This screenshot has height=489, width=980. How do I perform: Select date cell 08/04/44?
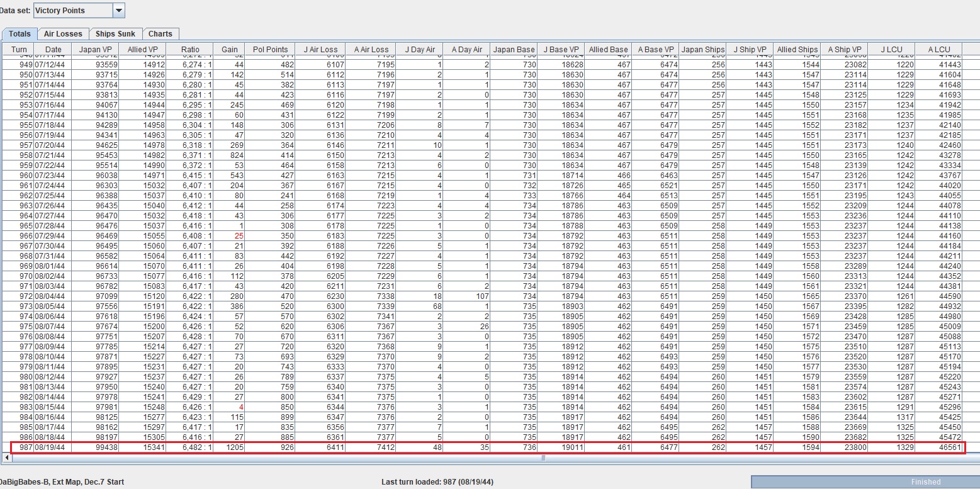(48, 296)
